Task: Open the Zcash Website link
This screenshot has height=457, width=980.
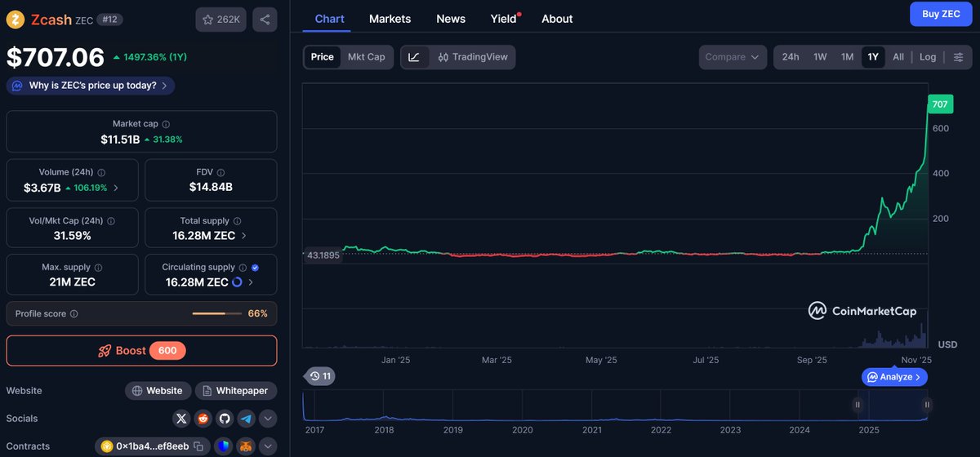Action: 158,391
